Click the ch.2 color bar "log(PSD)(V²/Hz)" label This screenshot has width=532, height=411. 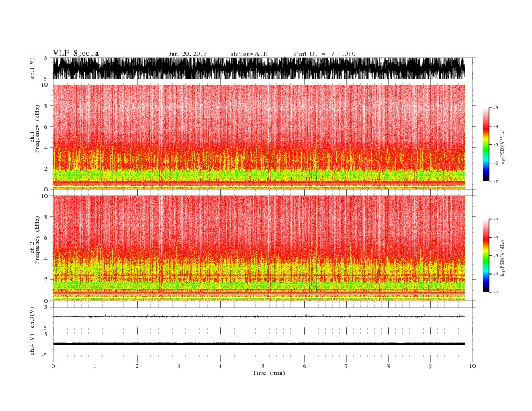coord(502,258)
